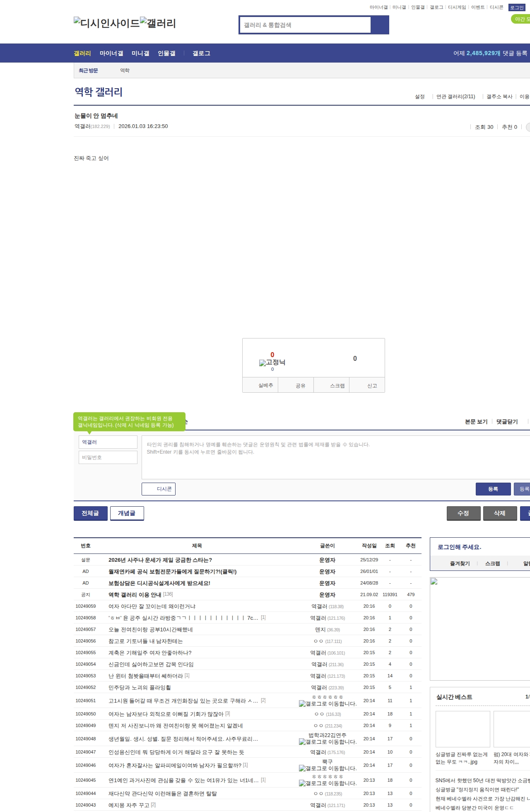Select 인물갤 in the blue navigation bar
530x812 pixels.
click(x=166, y=53)
